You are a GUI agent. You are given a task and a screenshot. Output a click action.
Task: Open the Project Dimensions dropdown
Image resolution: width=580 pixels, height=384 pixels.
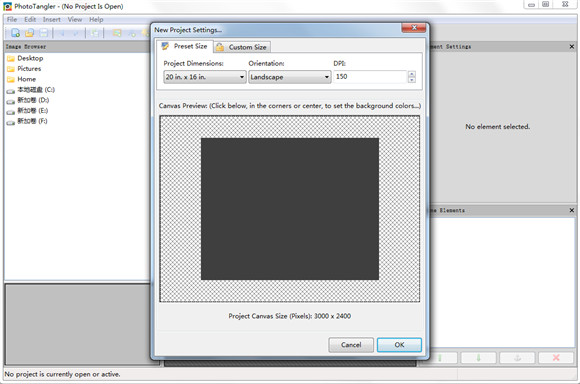click(205, 77)
